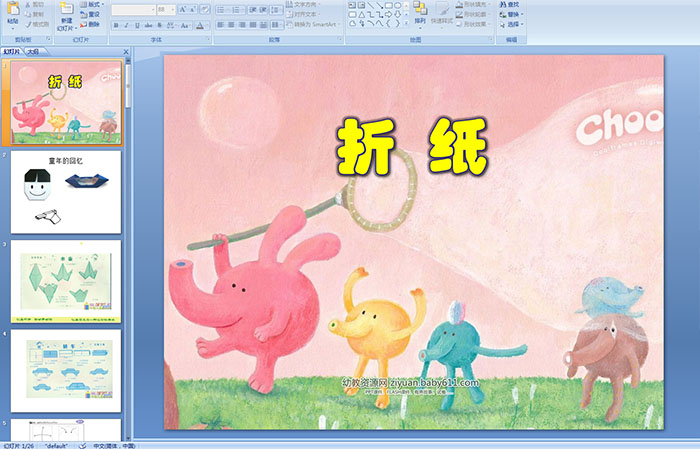Image resolution: width=700 pixels, height=449 pixels.
Task: Decrease font size with the shrink-font icon
Action: click(x=192, y=9)
